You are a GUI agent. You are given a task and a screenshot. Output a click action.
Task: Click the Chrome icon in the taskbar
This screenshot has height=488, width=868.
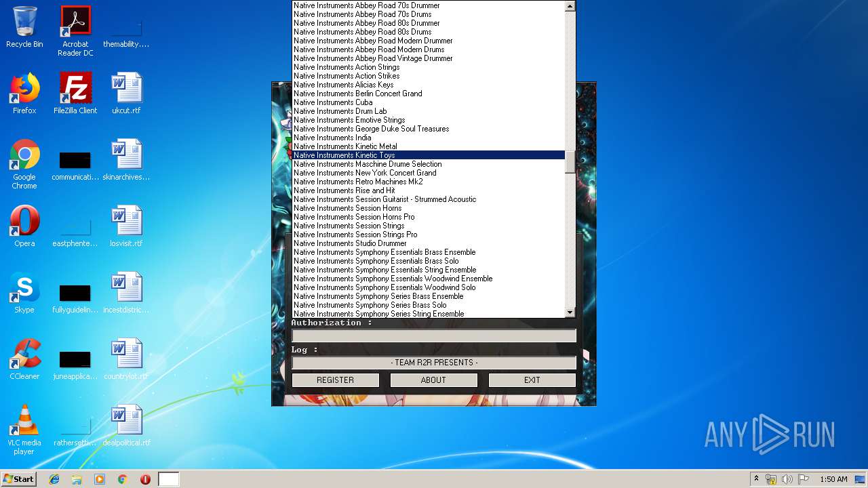click(122, 479)
